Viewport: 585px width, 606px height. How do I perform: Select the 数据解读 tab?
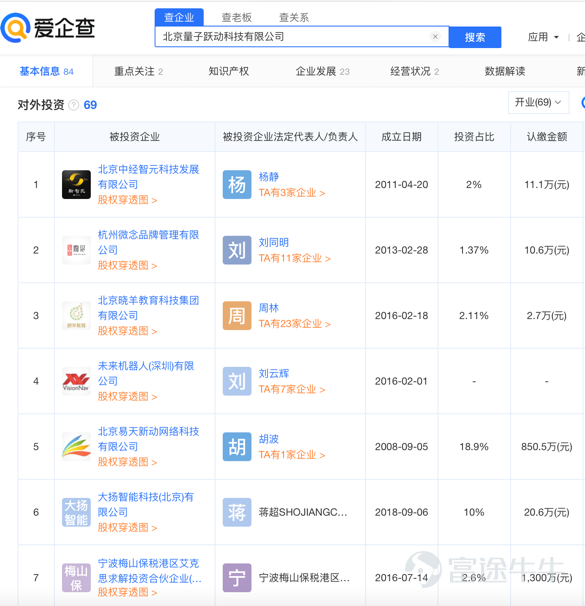[505, 71]
